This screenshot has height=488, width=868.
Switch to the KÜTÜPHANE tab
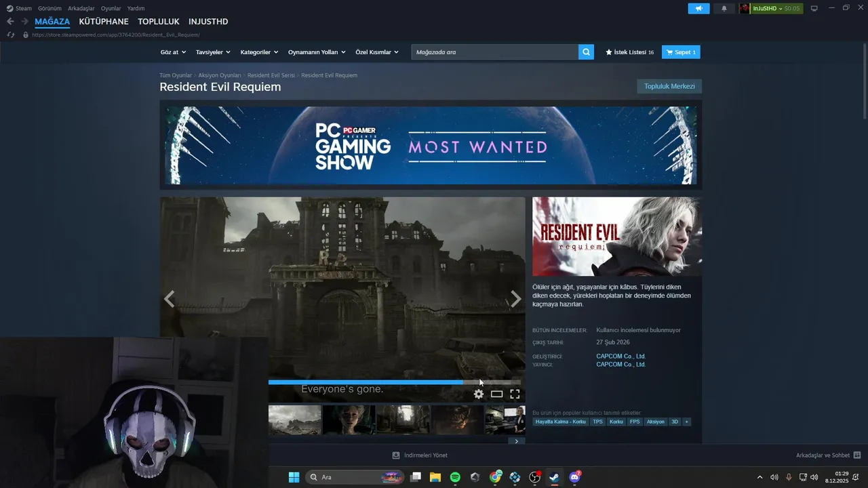(x=104, y=22)
